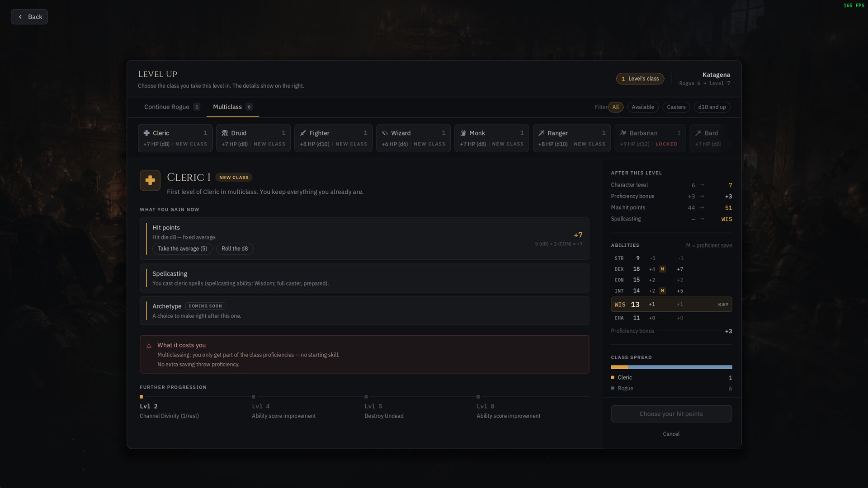868x488 pixels.
Task: Cancel the level up
Action: (671, 434)
